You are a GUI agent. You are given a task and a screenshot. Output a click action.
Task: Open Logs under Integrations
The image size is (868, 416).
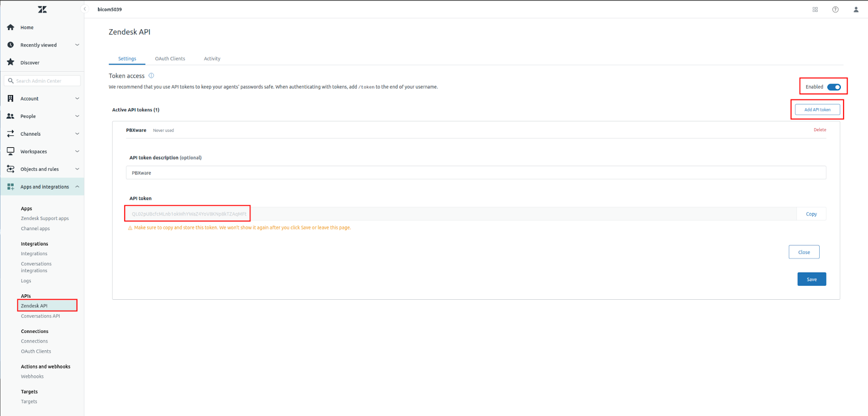pos(26,281)
